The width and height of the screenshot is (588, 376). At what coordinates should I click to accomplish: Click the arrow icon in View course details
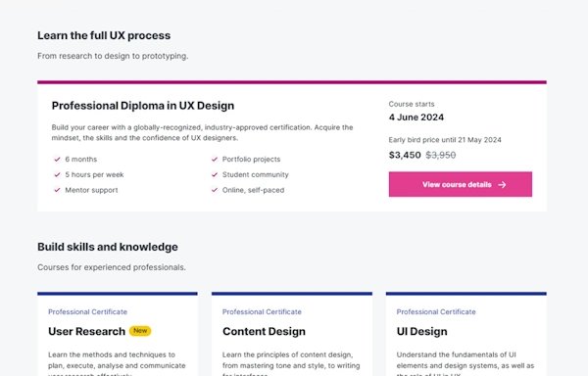point(502,185)
